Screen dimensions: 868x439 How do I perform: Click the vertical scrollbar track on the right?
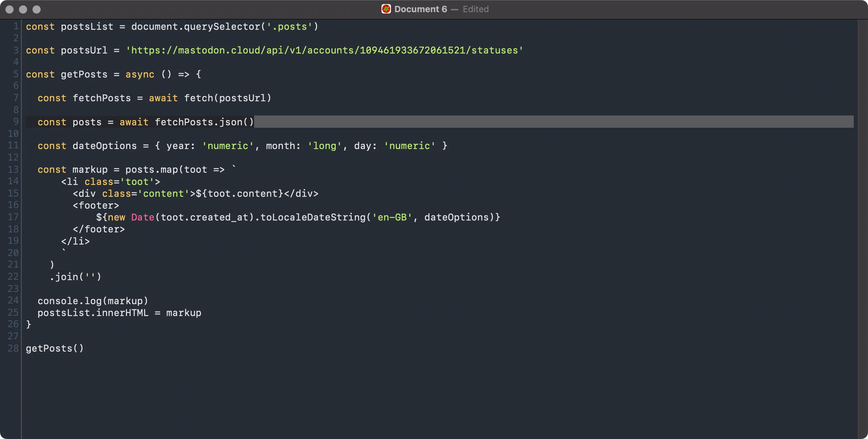(863, 229)
